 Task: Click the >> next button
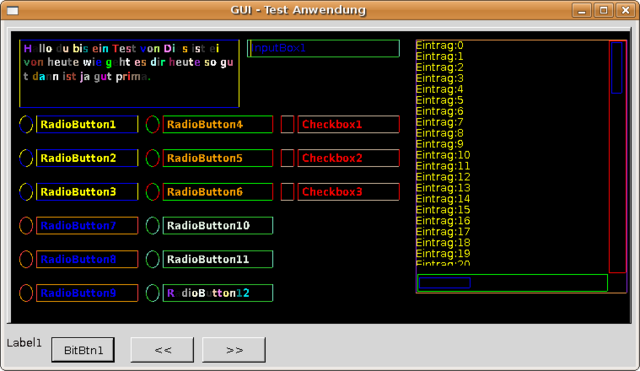(x=234, y=350)
